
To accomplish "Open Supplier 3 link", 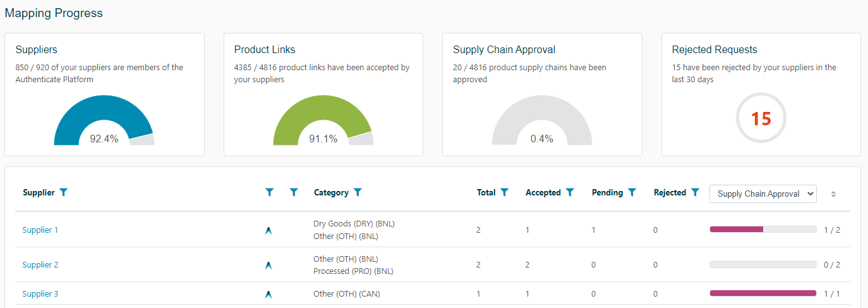I will [40, 294].
